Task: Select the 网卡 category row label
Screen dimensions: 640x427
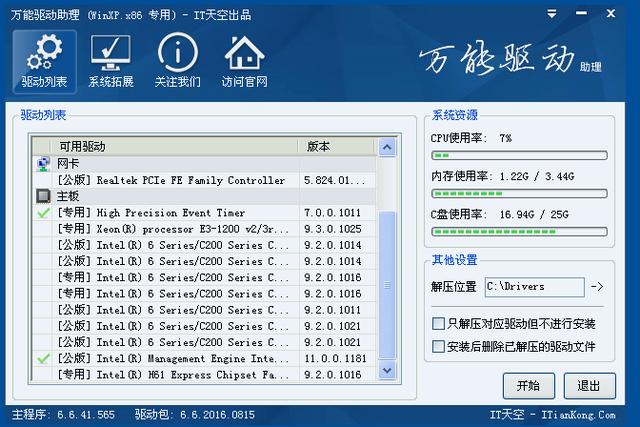Action: tap(68, 164)
